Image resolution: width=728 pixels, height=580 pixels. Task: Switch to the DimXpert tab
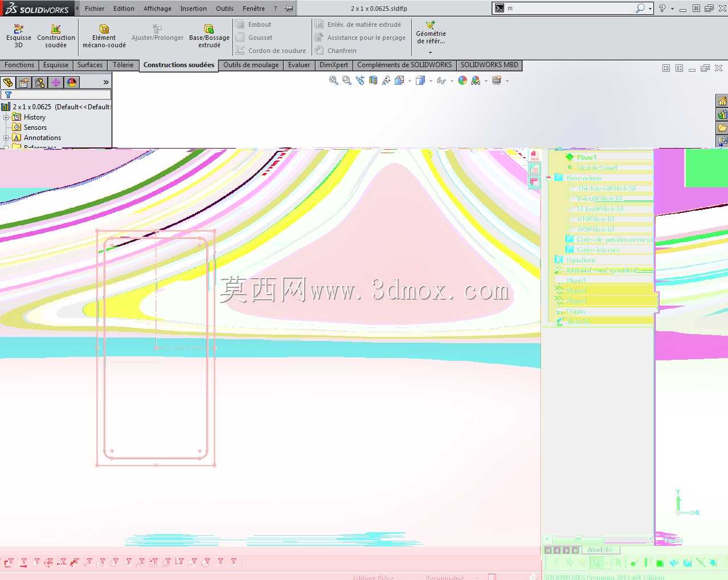coord(334,65)
